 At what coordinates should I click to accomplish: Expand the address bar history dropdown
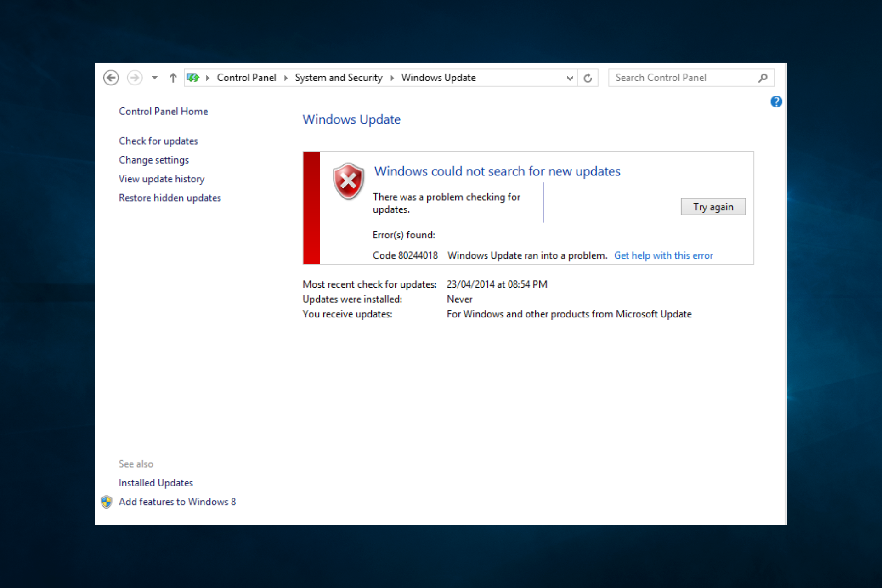570,78
